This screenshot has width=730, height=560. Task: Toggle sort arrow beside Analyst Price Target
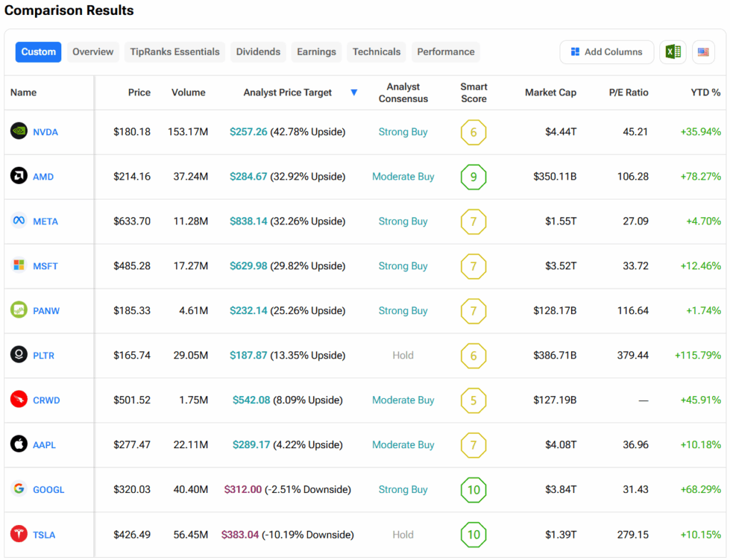(354, 93)
